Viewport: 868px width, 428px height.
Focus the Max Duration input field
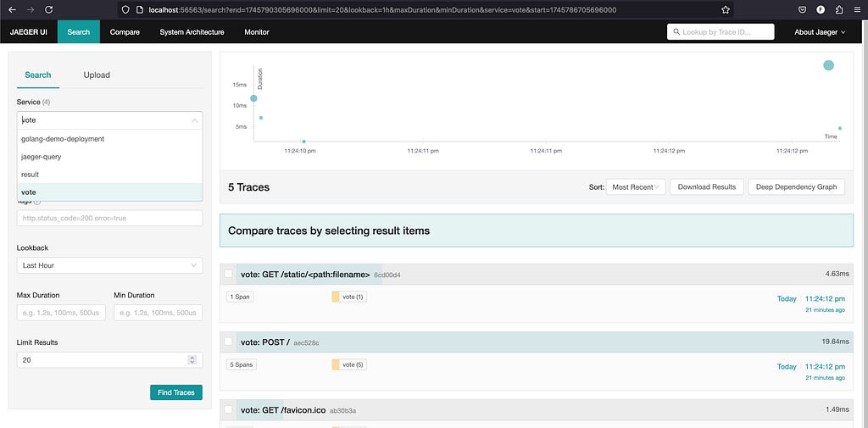click(x=61, y=313)
